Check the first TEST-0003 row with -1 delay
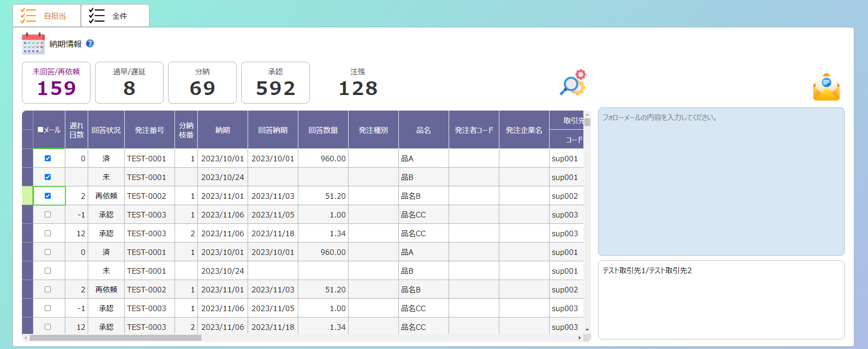868x349 pixels. click(48, 214)
